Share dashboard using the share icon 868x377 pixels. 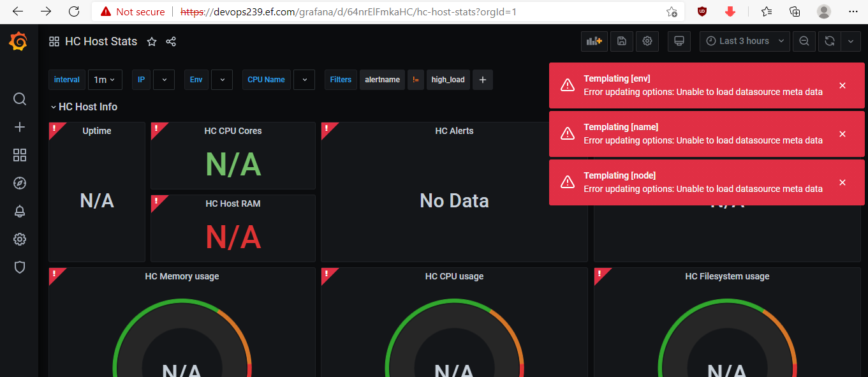[x=171, y=41]
